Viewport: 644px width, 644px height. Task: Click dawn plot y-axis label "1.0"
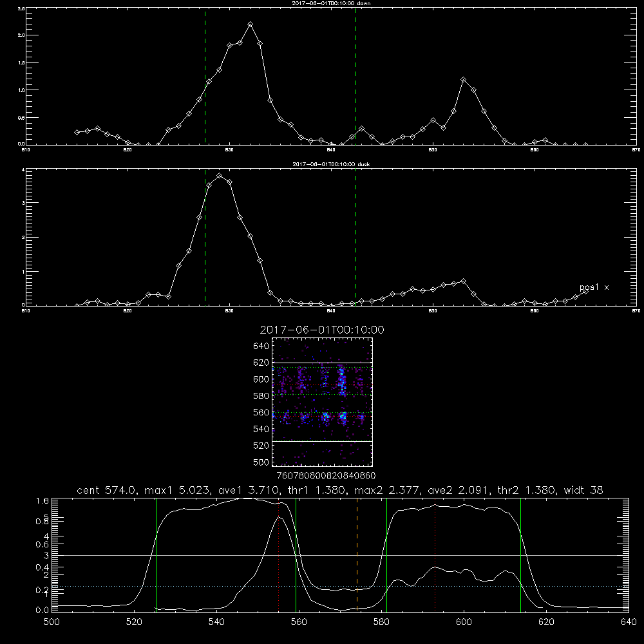(x=22, y=90)
